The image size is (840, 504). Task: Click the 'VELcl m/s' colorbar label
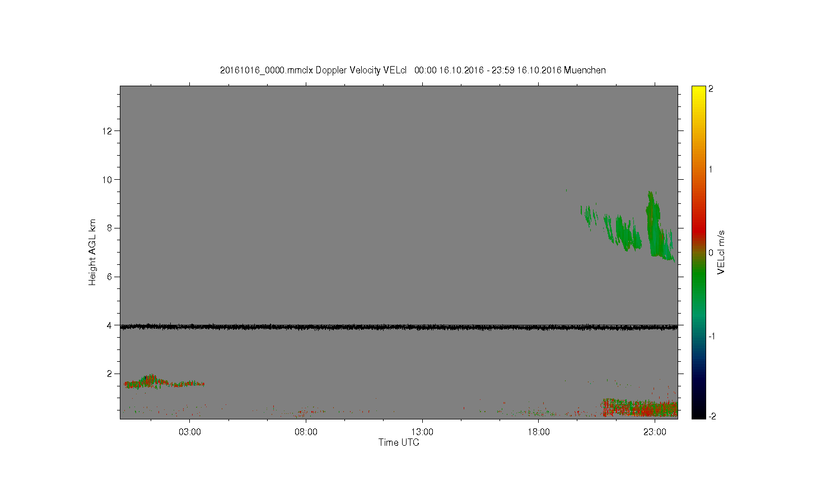pyautogui.click(x=721, y=252)
